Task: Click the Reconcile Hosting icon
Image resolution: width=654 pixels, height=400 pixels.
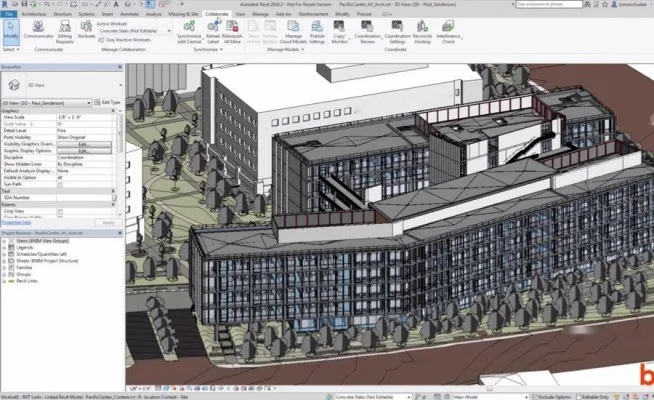Action: tap(422, 27)
